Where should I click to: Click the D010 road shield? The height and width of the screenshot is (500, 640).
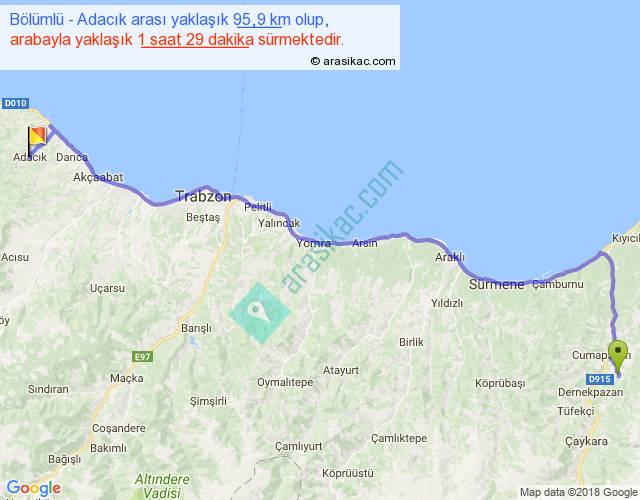coord(14,103)
